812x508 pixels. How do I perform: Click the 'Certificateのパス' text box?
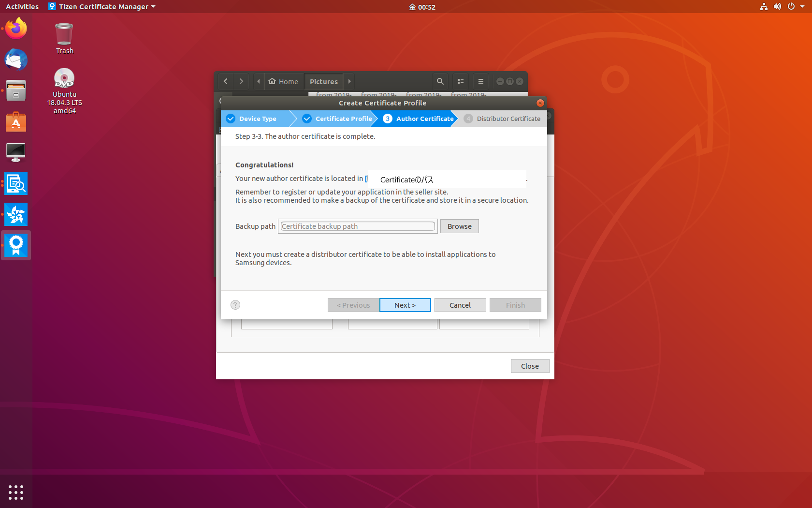(447, 179)
